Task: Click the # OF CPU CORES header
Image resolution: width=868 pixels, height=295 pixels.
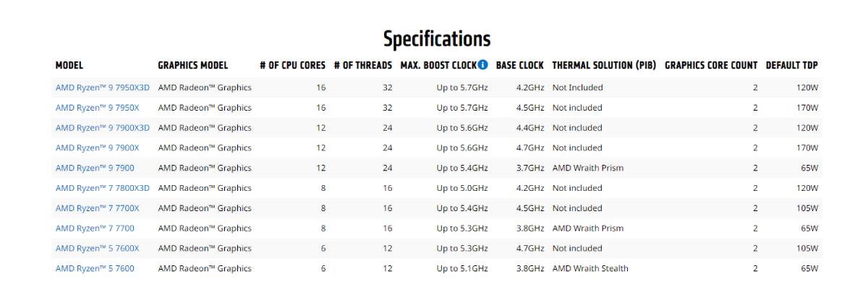Action: pyautogui.click(x=293, y=66)
